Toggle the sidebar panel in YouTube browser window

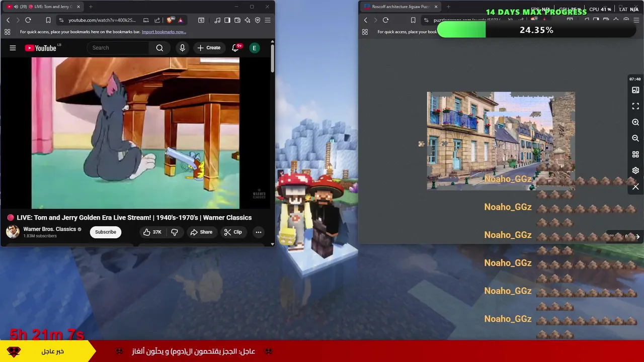pos(227,20)
